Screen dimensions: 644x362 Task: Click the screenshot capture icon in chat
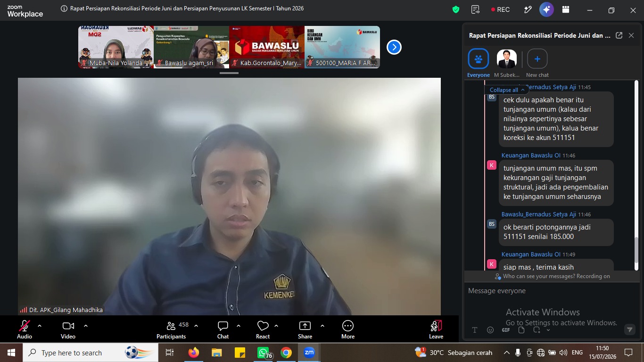pyautogui.click(x=537, y=330)
